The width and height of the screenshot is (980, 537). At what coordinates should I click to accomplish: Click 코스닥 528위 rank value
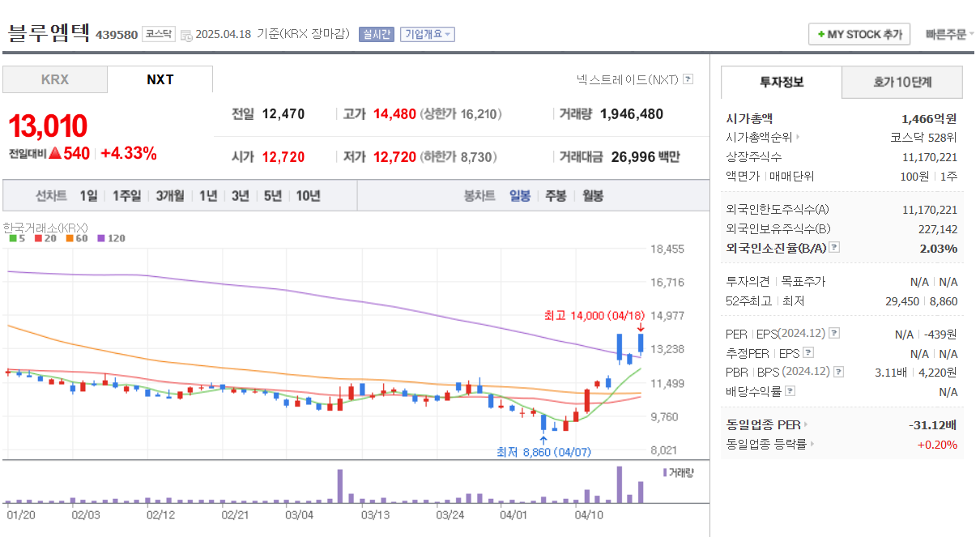click(x=923, y=138)
